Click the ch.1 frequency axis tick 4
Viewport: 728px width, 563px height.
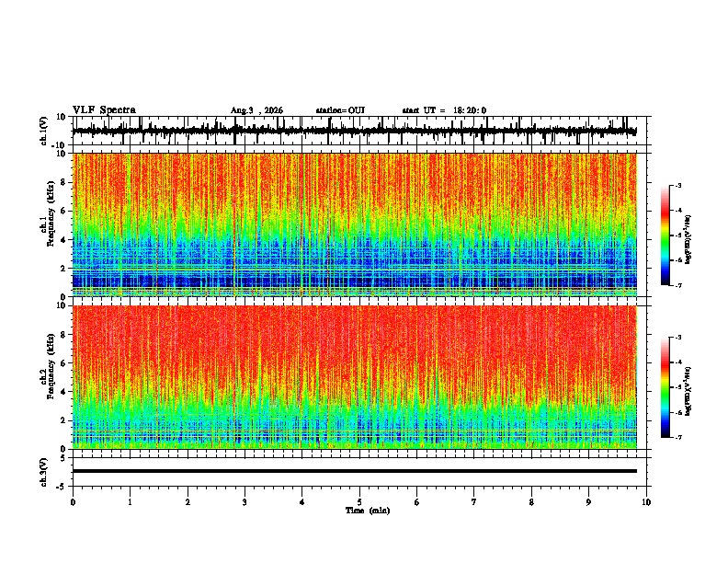63,240
